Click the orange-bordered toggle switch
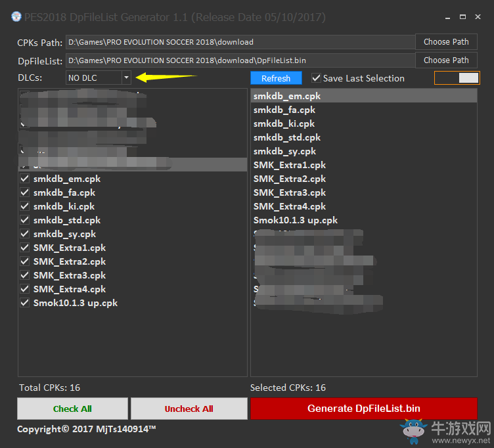The width and height of the screenshot is (494, 448). click(457, 78)
